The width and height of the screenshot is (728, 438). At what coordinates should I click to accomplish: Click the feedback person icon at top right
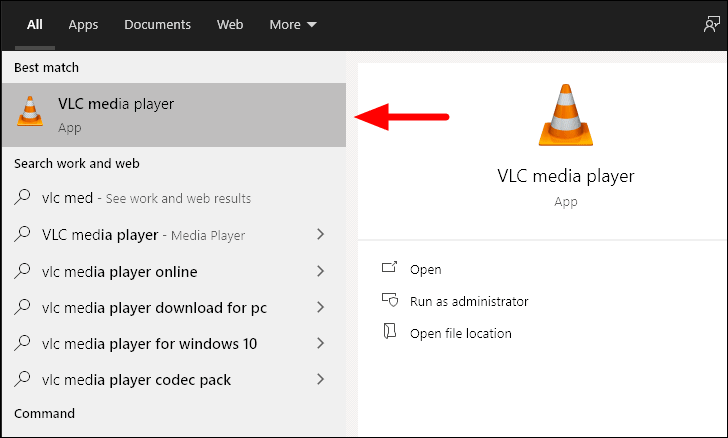(711, 24)
